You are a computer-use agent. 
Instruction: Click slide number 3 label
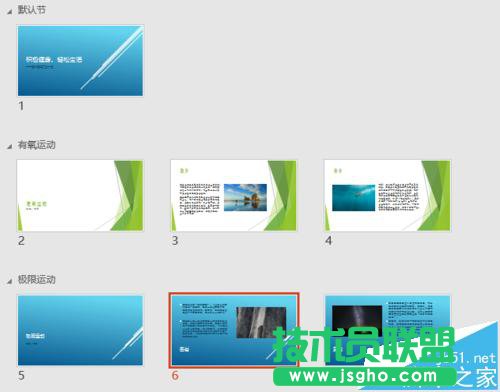pos(175,241)
